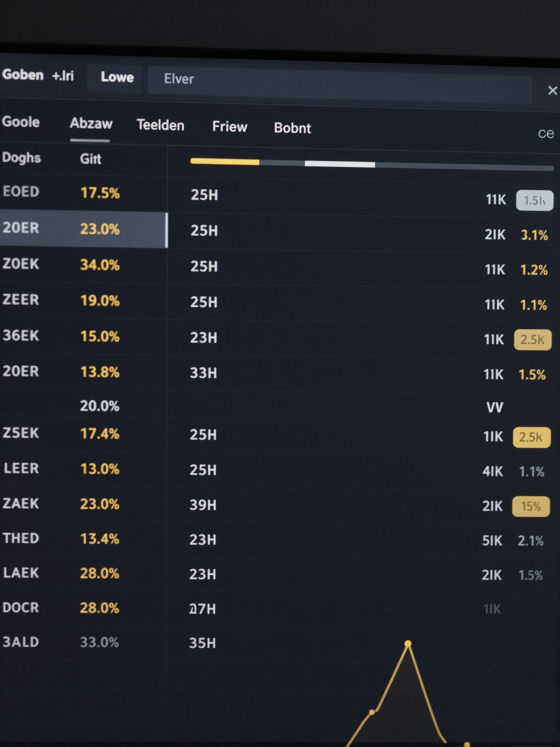Click the Elver search field
560x747 pixels.
(339, 84)
